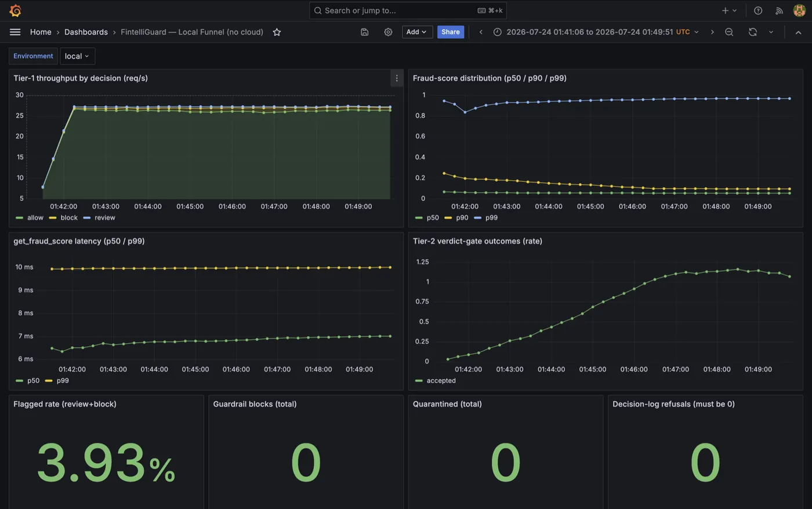Shift time range forward
Screen dimensions: 812x509
point(712,32)
